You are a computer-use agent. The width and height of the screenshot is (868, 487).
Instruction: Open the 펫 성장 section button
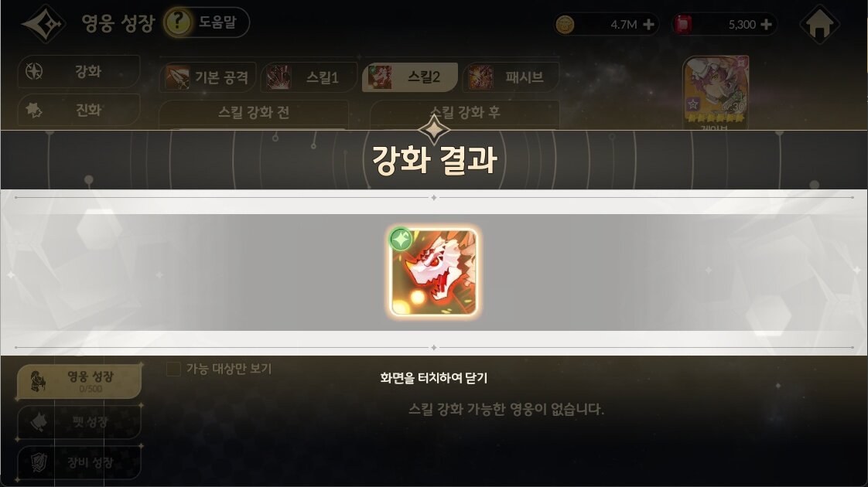(79, 422)
